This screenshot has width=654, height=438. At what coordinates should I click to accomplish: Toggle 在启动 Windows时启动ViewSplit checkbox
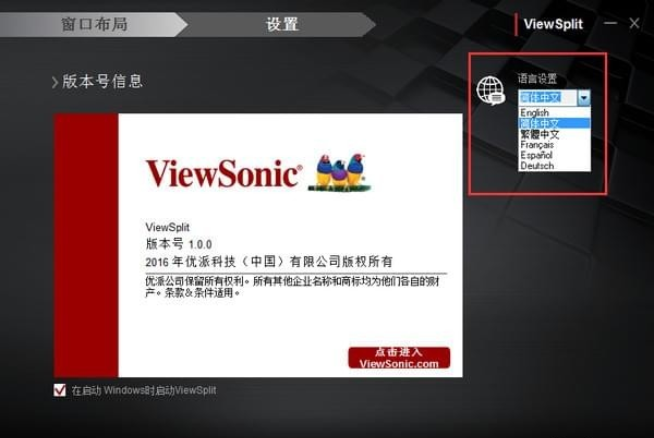coord(60,390)
